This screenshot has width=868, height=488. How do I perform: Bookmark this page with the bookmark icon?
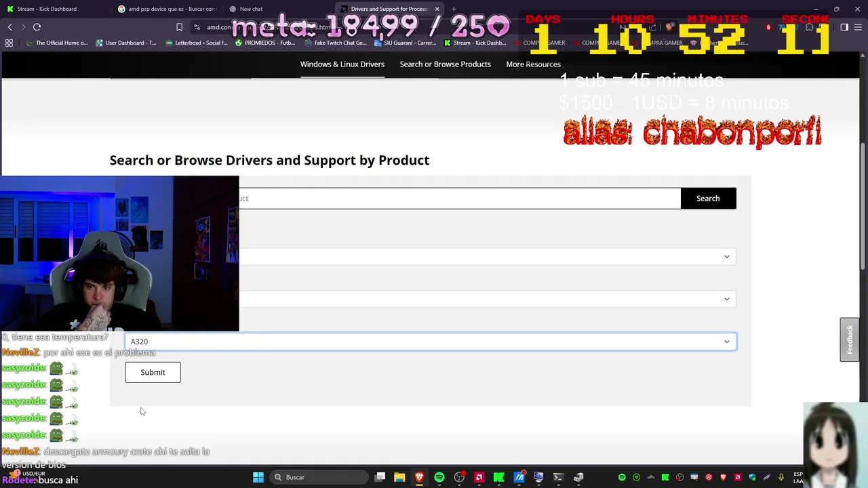click(179, 27)
